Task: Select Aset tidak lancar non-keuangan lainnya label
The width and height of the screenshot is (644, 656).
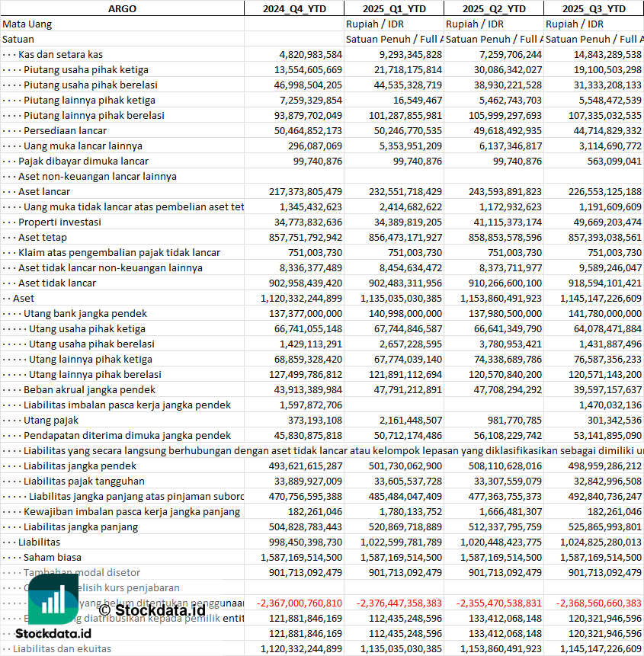Action: 110,267
